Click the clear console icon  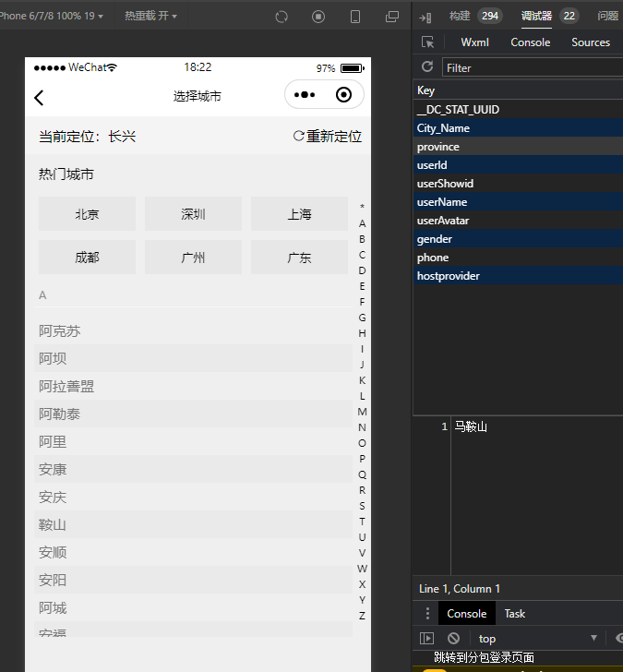(x=454, y=638)
